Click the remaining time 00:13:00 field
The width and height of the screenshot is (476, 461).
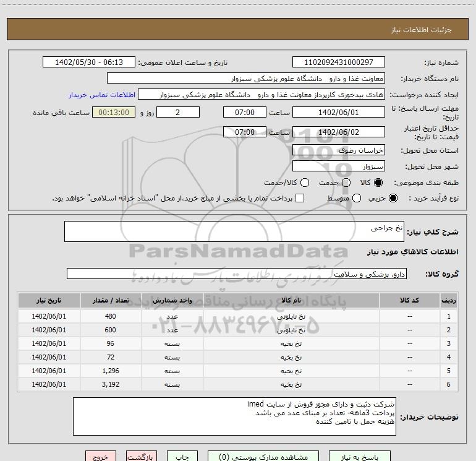click(x=114, y=112)
